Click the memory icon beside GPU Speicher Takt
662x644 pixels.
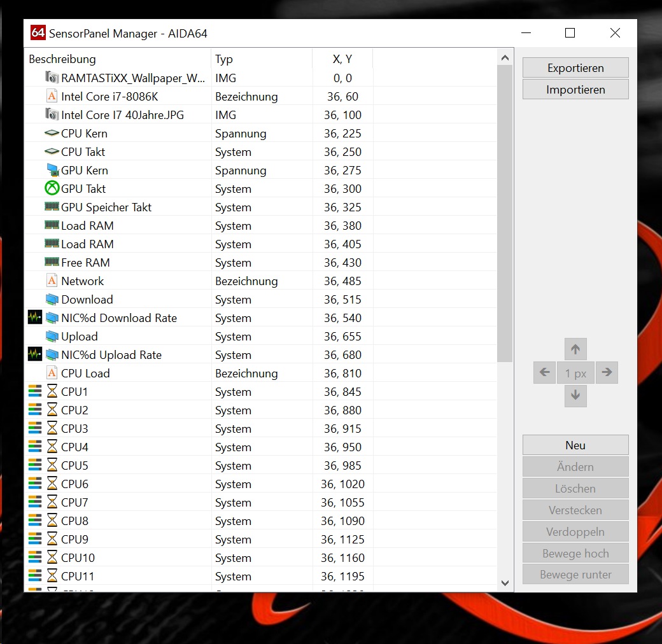(52, 207)
